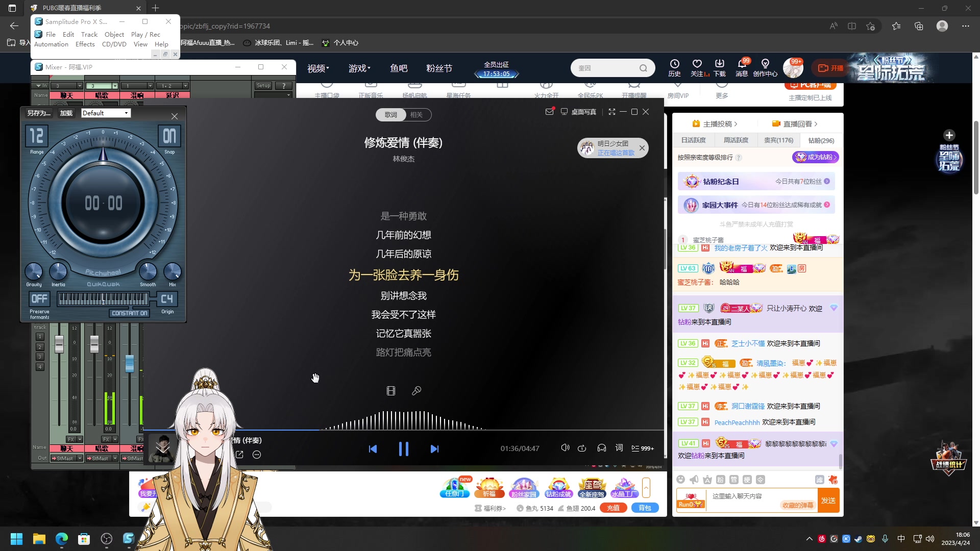Open the music player volume control
980x551 pixels.
pos(565,448)
